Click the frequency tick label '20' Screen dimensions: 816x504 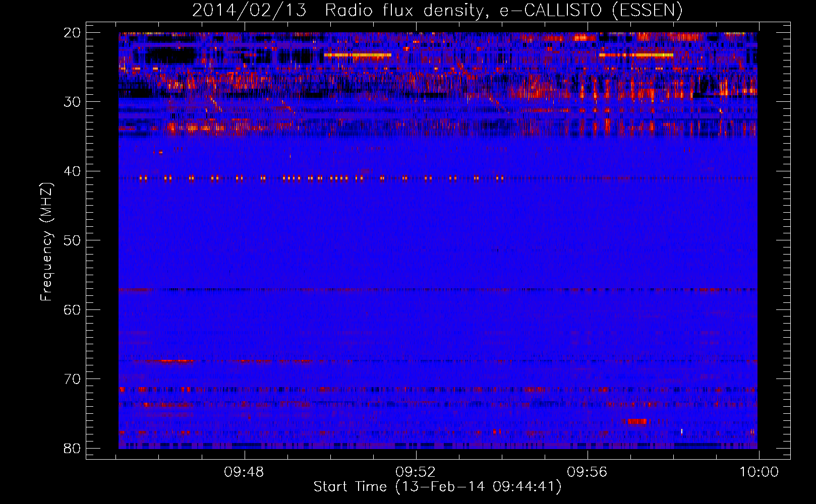point(73,33)
